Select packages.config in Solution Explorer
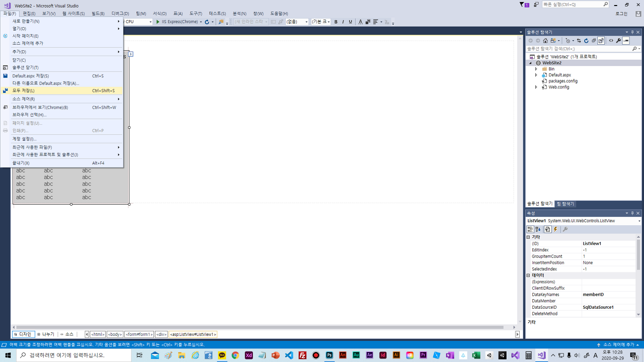 563,81
